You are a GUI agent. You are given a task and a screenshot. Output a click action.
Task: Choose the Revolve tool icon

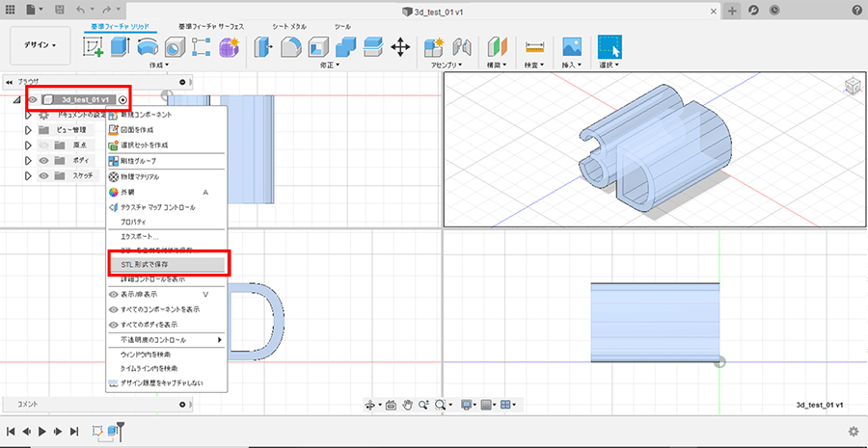[148, 46]
